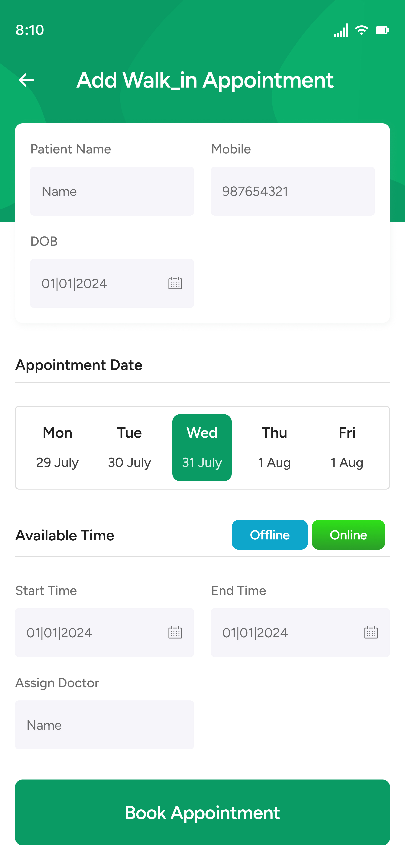405x868 pixels.
Task: Tap the Wi-Fi status icon
Action: pyautogui.click(x=361, y=30)
